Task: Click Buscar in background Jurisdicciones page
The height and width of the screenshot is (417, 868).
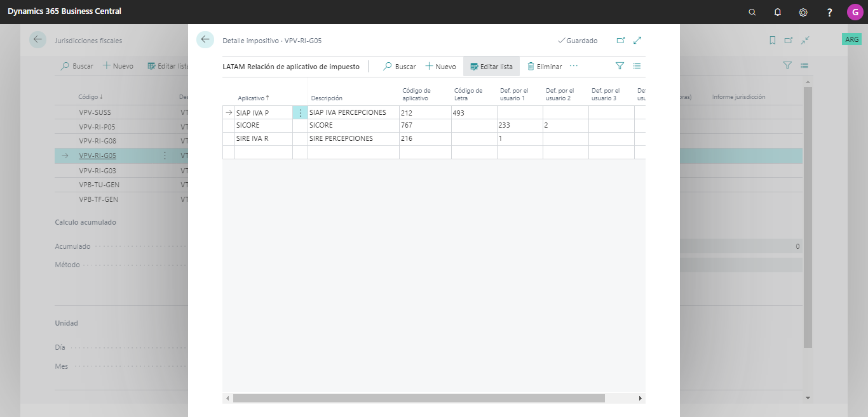Action: (x=77, y=66)
